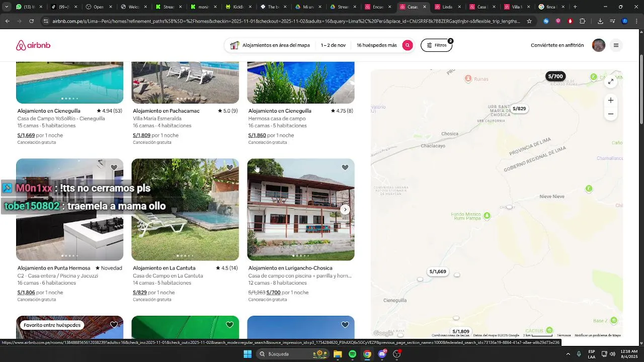The width and height of the screenshot is (644, 362).
Task: Zoom out on the map
Action: (610, 114)
